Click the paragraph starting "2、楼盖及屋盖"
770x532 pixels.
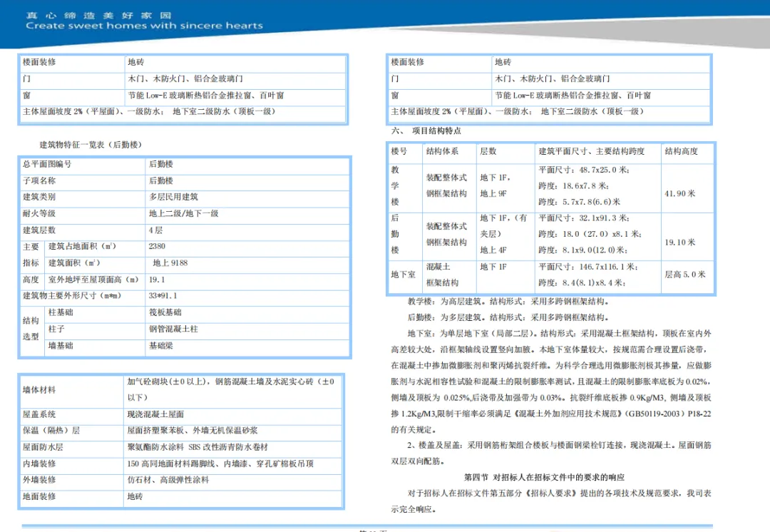point(551,453)
